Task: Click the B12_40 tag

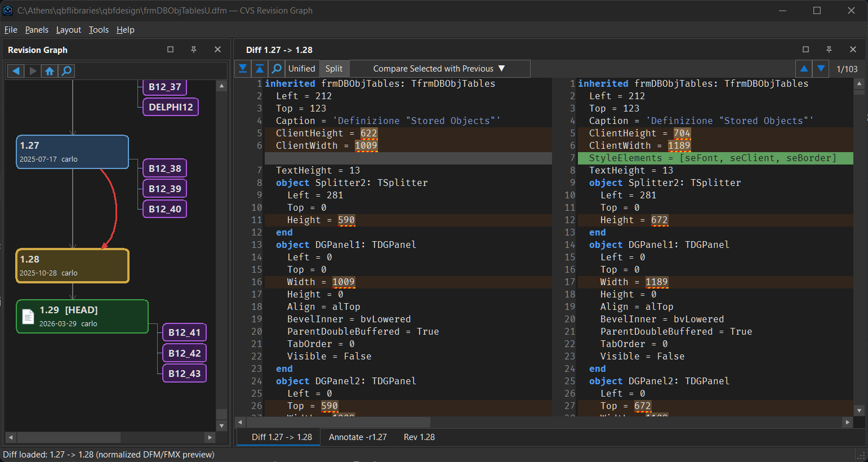Action: (x=165, y=209)
